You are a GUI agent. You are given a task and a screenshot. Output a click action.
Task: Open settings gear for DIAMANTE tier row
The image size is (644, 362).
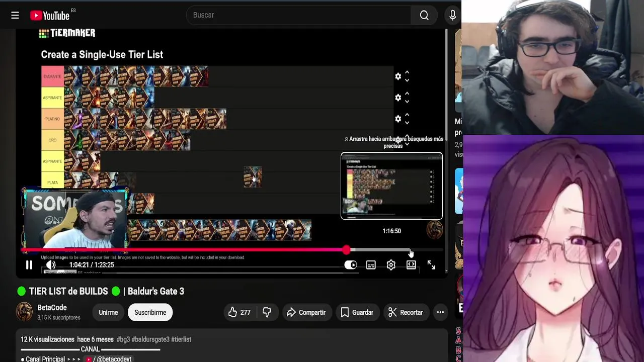(398, 76)
